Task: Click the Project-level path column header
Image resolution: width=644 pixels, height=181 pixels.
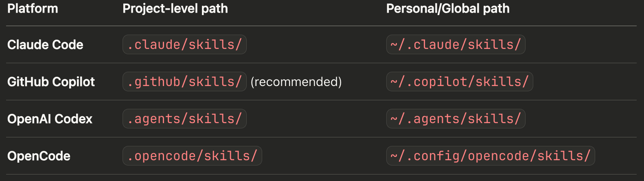Action: pos(175,9)
